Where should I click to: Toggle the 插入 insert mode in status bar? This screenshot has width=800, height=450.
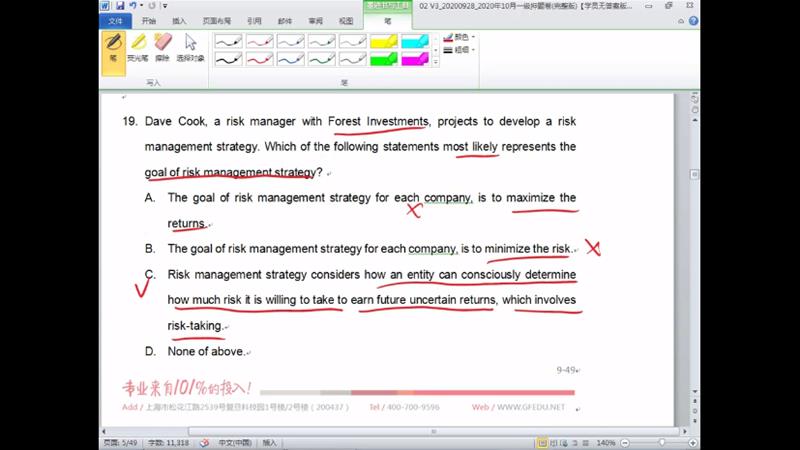point(270,442)
